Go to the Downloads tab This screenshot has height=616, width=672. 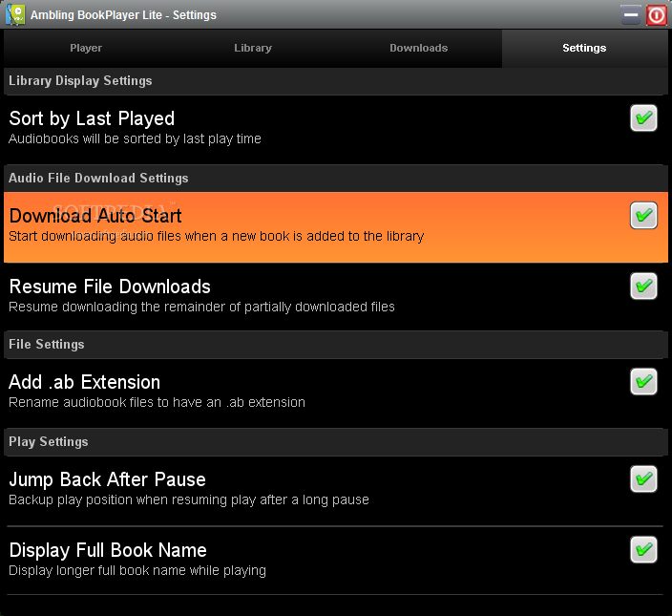(419, 48)
